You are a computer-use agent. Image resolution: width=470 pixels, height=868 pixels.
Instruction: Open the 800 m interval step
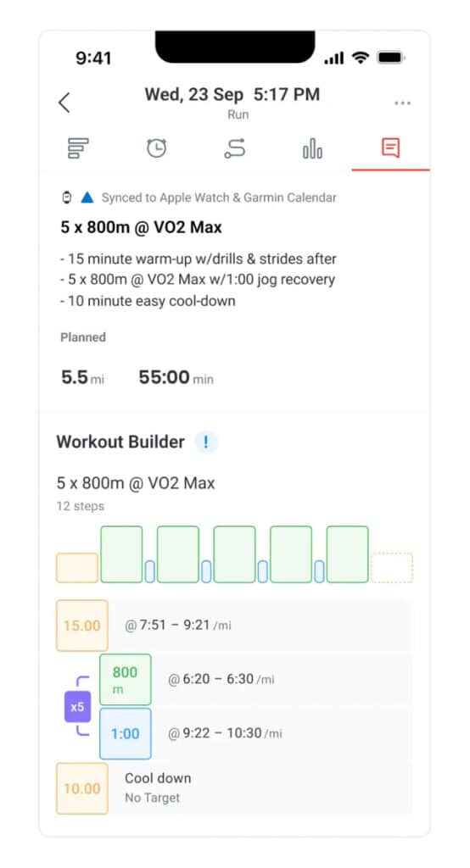(126, 680)
